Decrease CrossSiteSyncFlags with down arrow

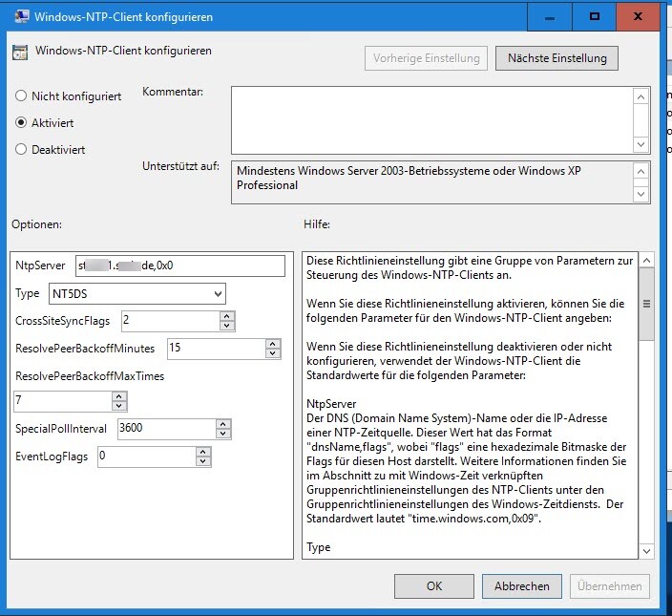[227, 326]
